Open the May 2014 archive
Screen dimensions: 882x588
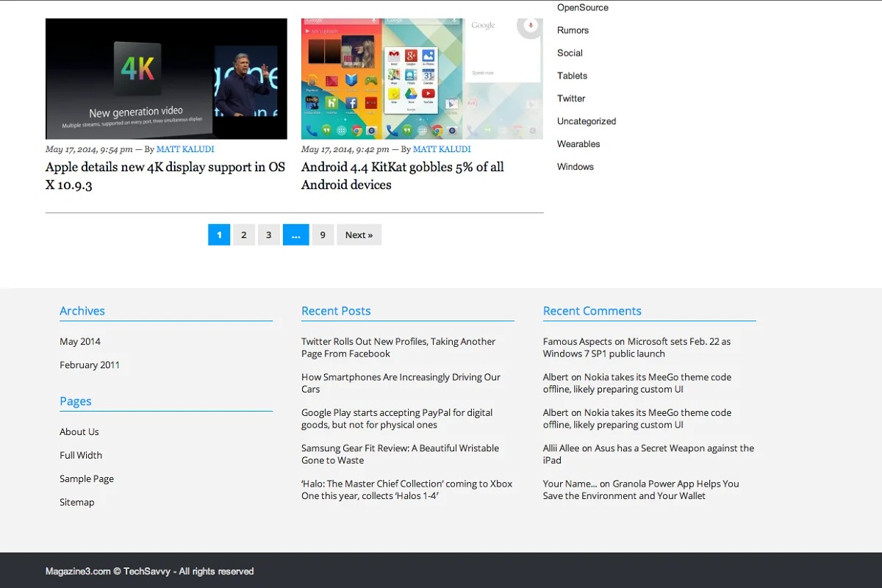pos(80,342)
